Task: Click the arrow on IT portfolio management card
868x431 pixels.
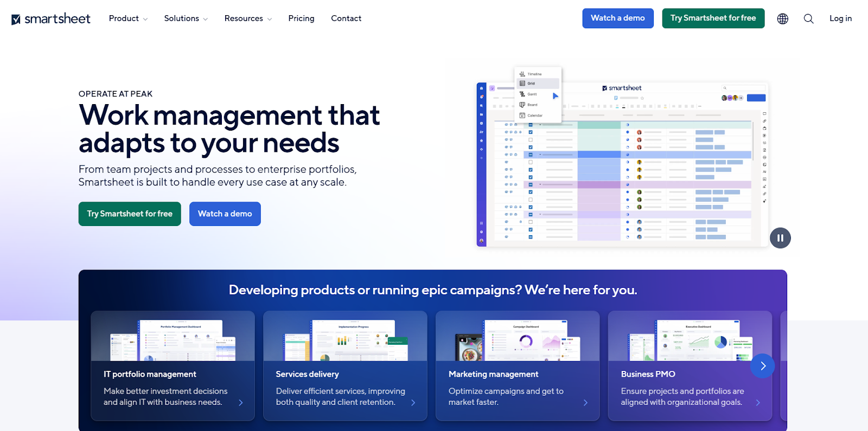Action: (x=241, y=403)
